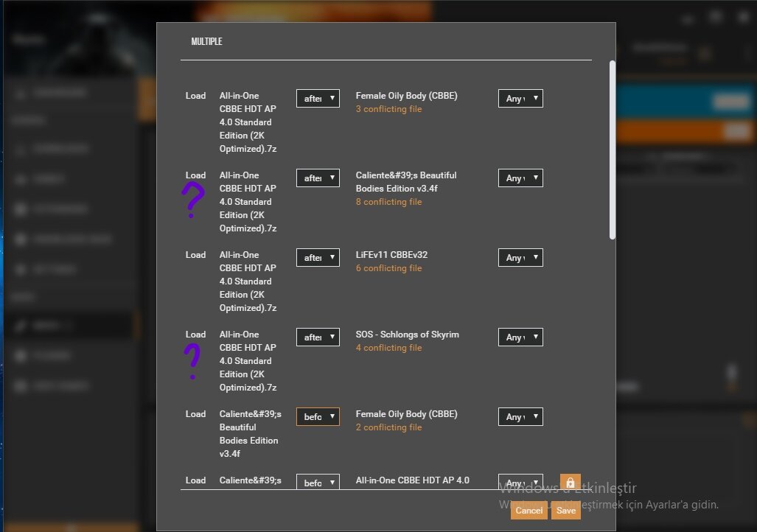Open the Any version dropdown in 3 conflicting file row
The width and height of the screenshot is (757, 532).
520,99
